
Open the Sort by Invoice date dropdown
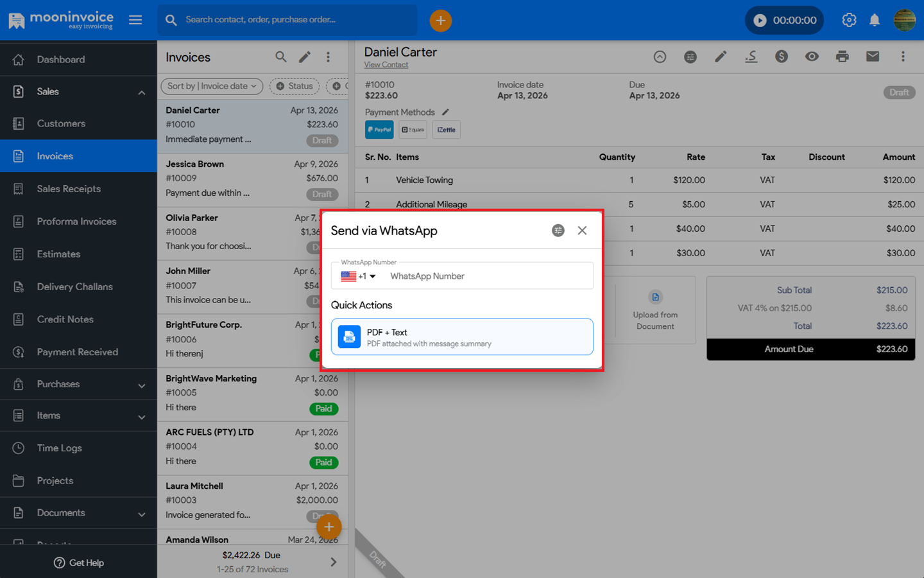click(x=212, y=86)
